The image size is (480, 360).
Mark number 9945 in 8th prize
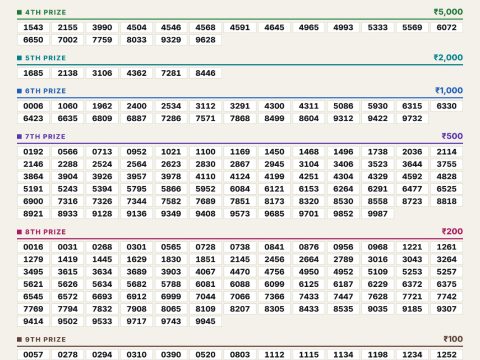tap(205, 321)
